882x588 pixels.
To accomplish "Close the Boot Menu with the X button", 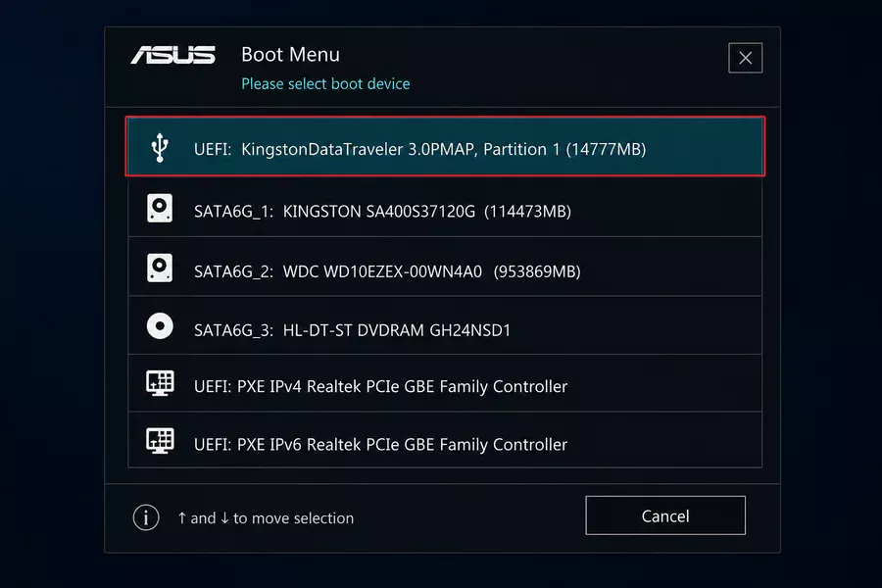I will [x=746, y=58].
